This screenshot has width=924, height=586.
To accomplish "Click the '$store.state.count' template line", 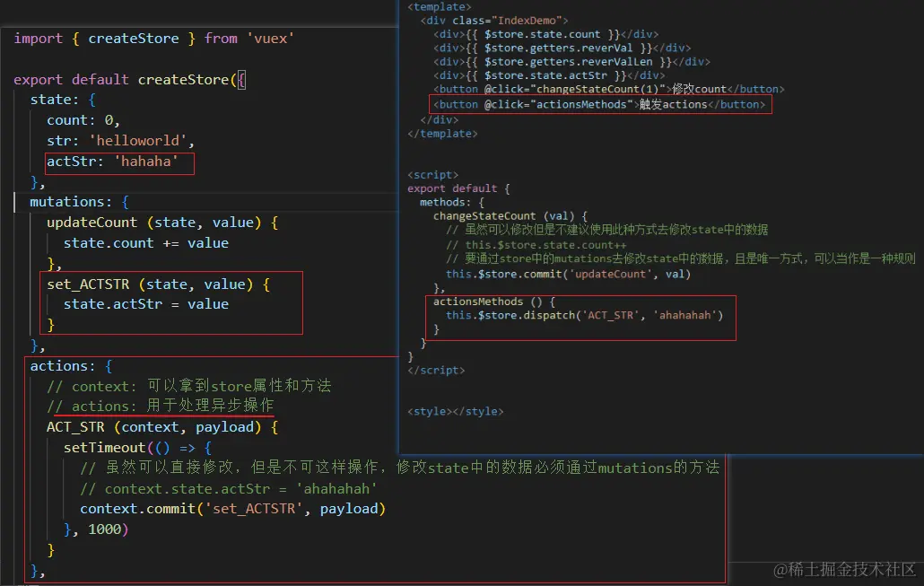I will tap(545, 34).
